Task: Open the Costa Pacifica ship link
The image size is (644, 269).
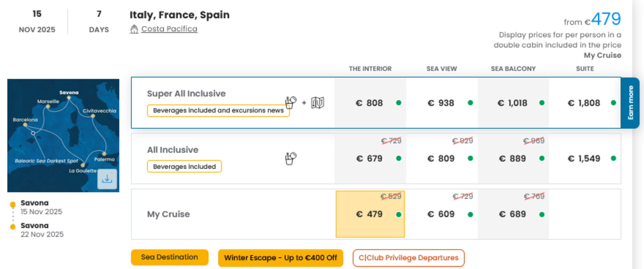Action: [169, 29]
